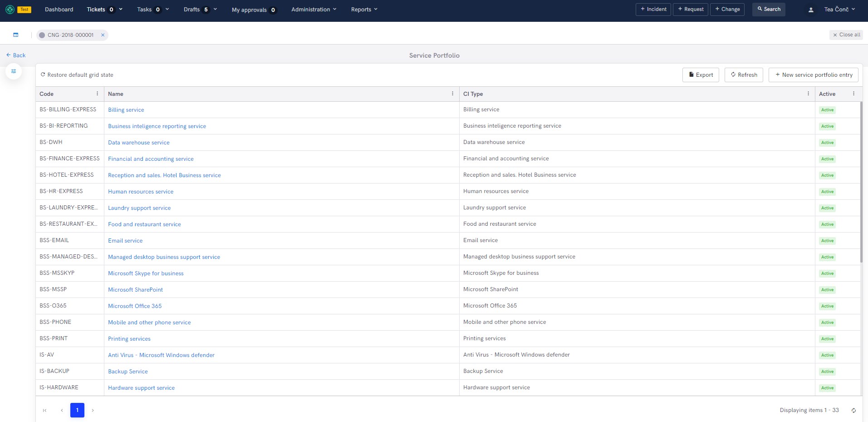The width and height of the screenshot is (868, 422).
Task: Expand the Tickets menu
Action: 105,10
